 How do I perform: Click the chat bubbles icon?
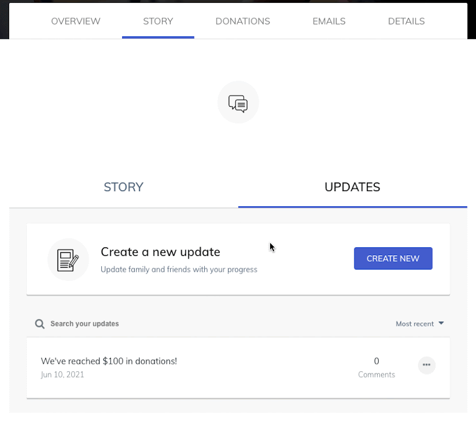238,103
